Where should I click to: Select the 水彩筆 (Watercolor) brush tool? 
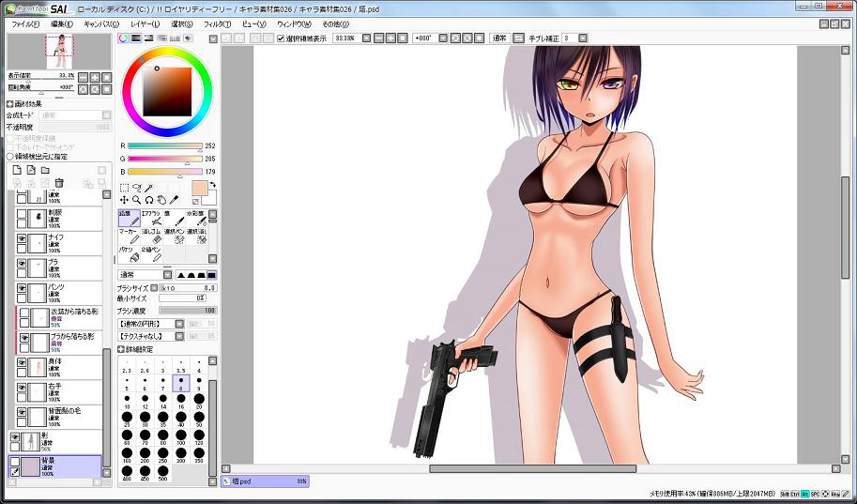pyautogui.click(x=196, y=218)
